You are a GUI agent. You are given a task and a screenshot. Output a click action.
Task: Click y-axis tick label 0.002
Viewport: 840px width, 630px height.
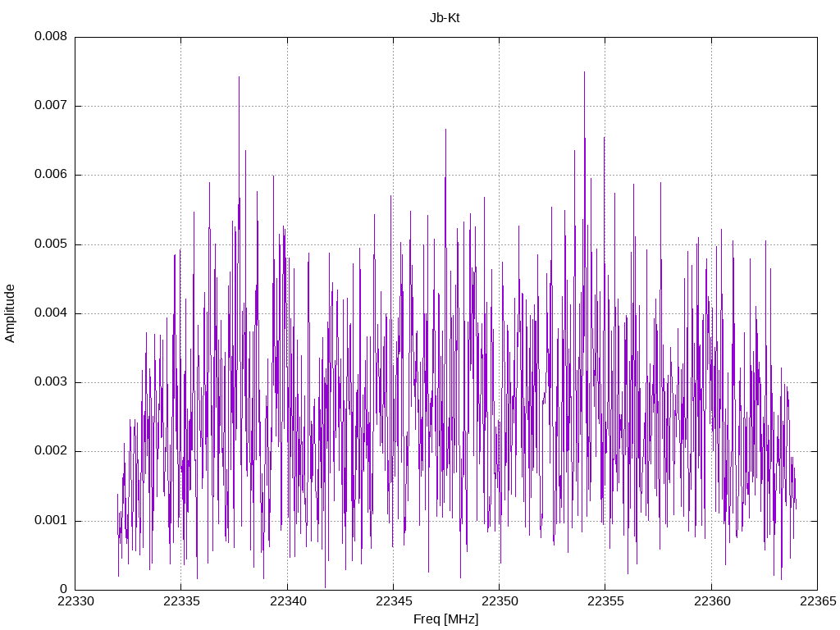click(x=51, y=452)
